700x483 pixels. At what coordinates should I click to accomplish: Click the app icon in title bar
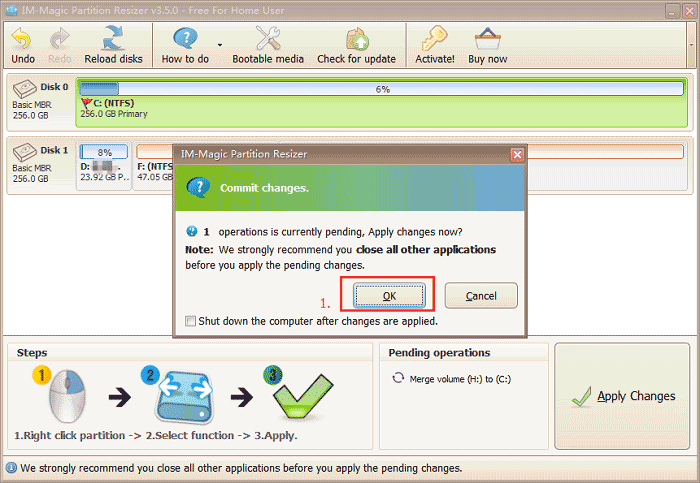(x=12, y=10)
